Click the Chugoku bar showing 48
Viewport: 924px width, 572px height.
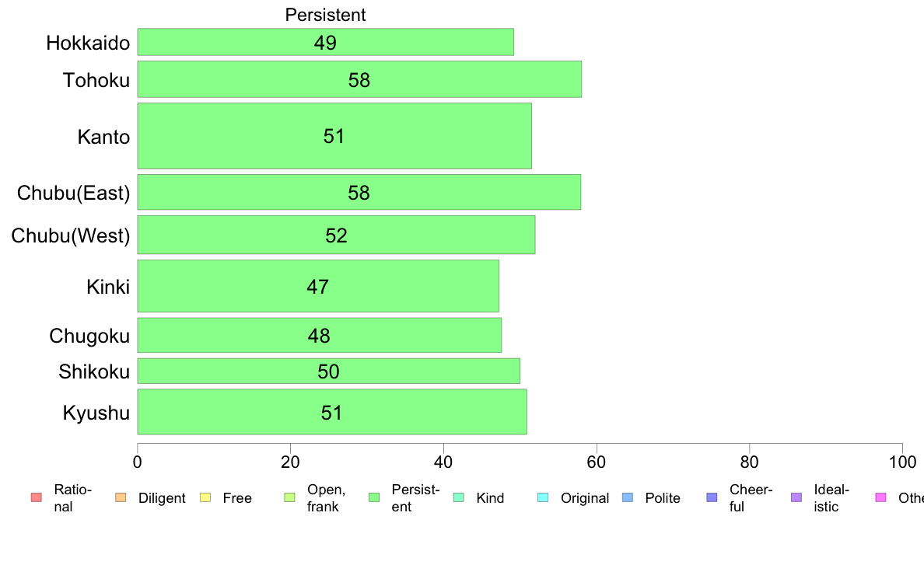pyautogui.click(x=319, y=335)
